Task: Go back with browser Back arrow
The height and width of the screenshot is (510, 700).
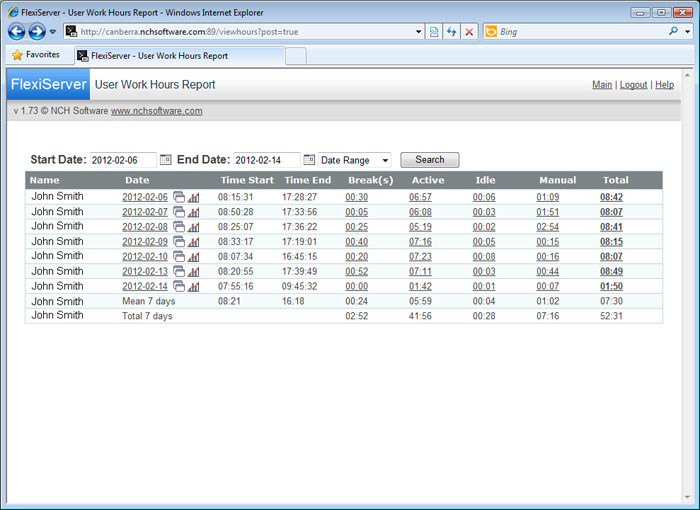Action: pos(17,32)
